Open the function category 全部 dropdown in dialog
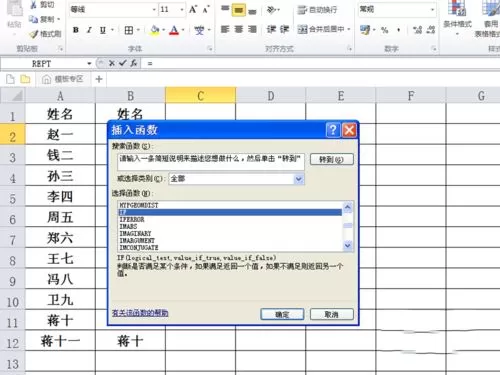 (x=299, y=179)
